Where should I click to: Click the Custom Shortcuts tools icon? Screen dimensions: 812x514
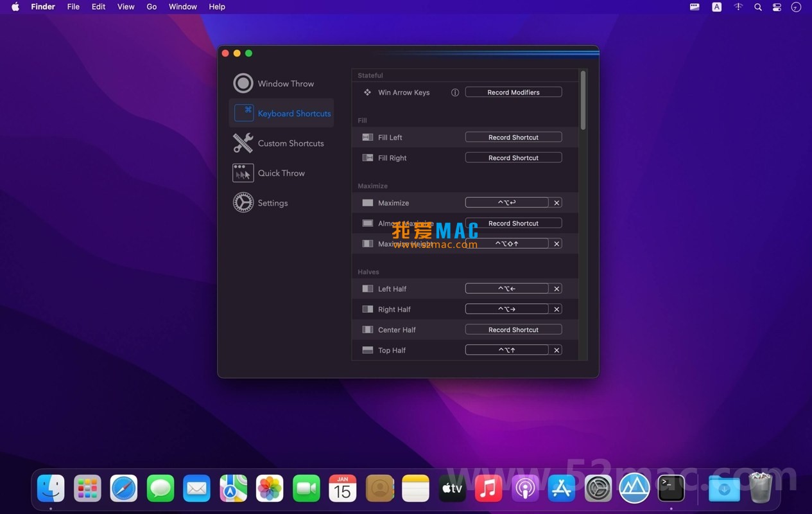click(243, 143)
